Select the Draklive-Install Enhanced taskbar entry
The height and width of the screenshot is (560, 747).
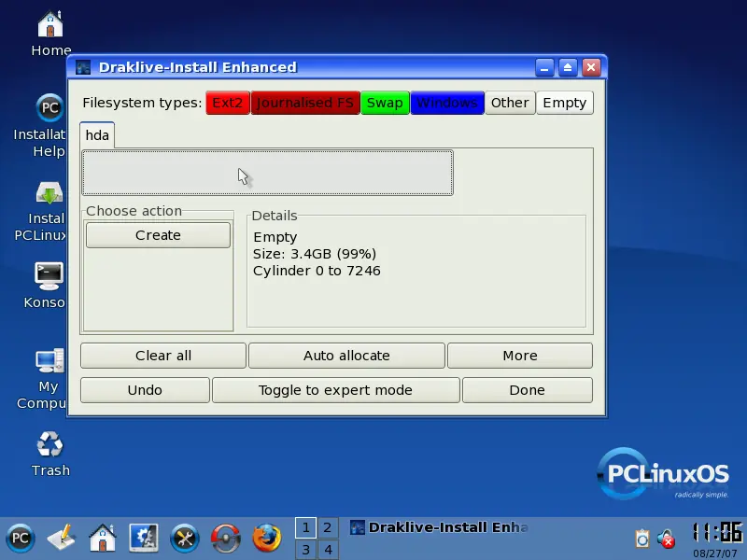[439, 527]
